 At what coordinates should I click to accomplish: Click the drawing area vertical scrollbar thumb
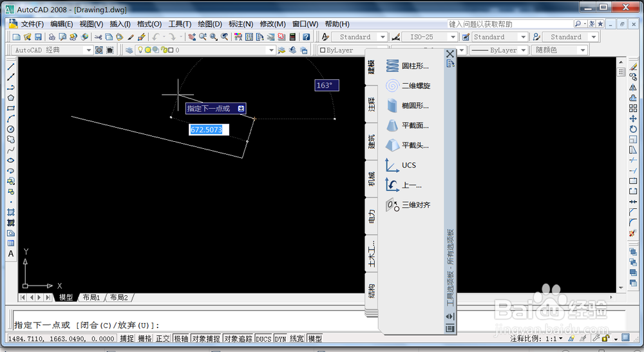[x=621, y=72]
